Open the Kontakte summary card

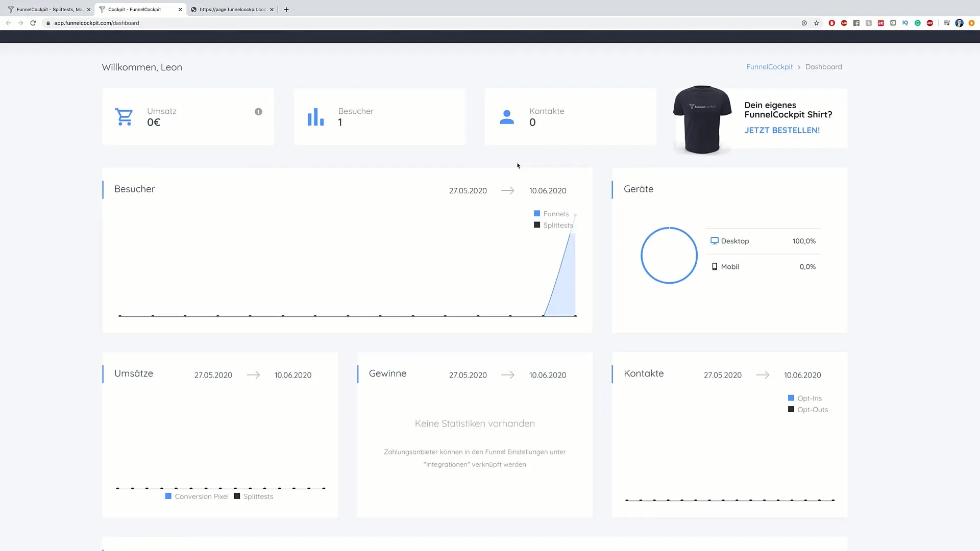(x=570, y=117)
